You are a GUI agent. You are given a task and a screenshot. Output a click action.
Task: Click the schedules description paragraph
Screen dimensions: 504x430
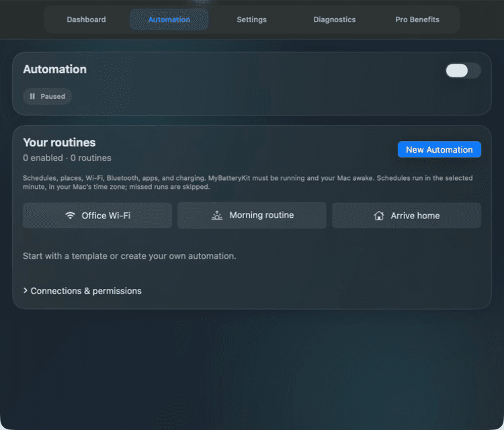coord(247,182)
